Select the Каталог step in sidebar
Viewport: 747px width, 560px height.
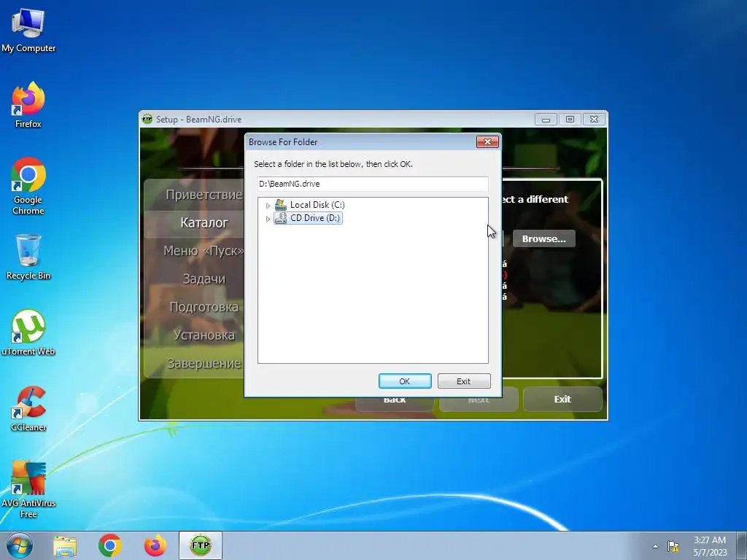point(204,222)
